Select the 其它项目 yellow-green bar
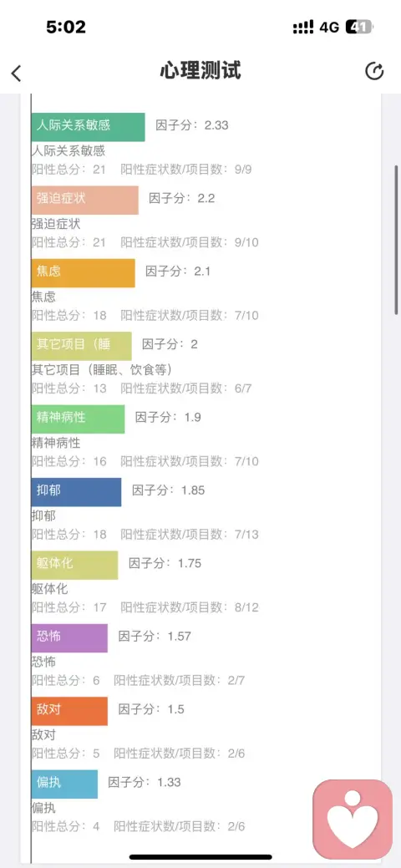 (81, 346)
